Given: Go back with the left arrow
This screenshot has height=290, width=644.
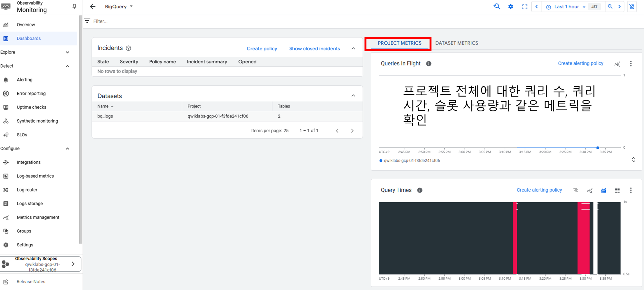Looking at the screenshot, I should click(x=93, y=6).
